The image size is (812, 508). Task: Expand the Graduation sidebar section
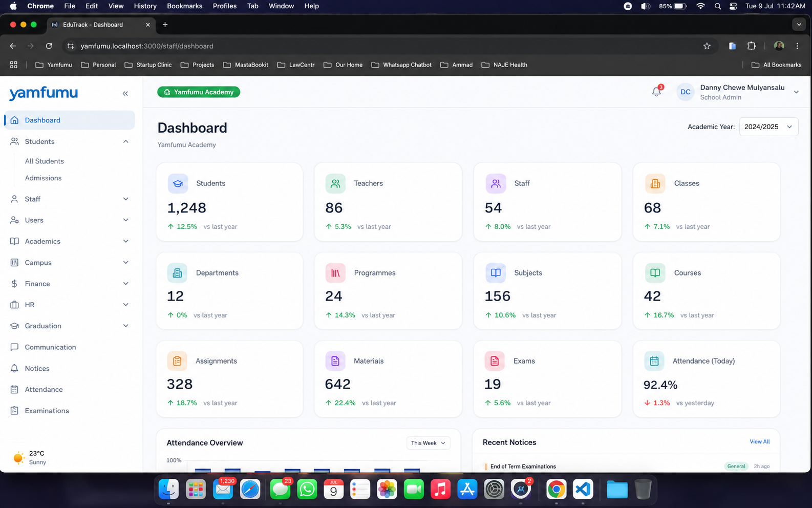(x=125, y=326)
